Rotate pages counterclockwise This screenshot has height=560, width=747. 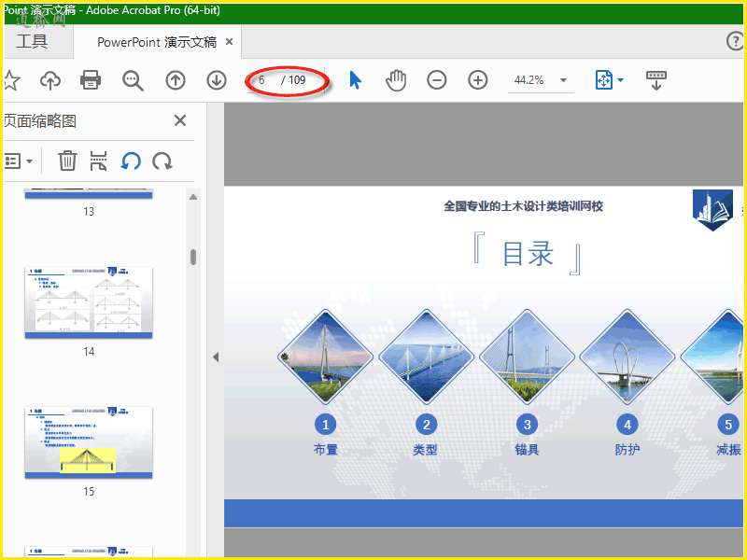pos(131,161)
